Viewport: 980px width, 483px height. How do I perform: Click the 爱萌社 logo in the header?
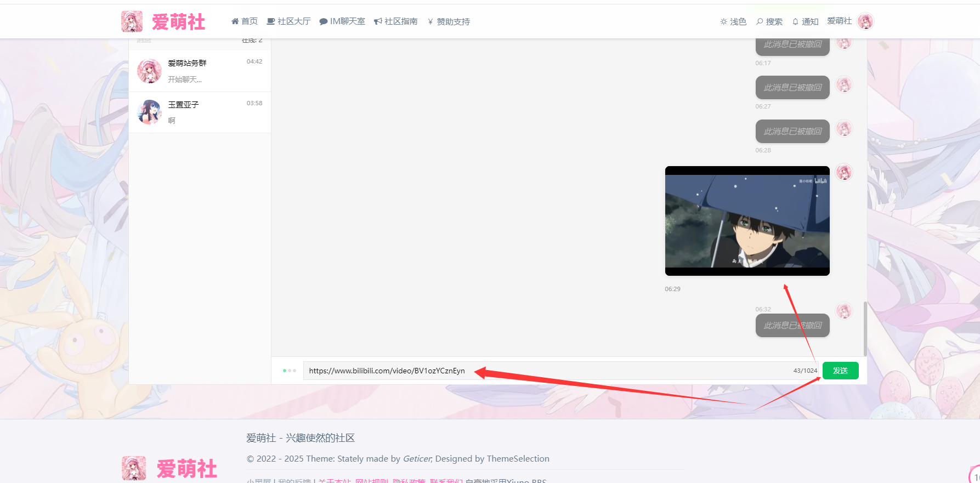(163, 21)
